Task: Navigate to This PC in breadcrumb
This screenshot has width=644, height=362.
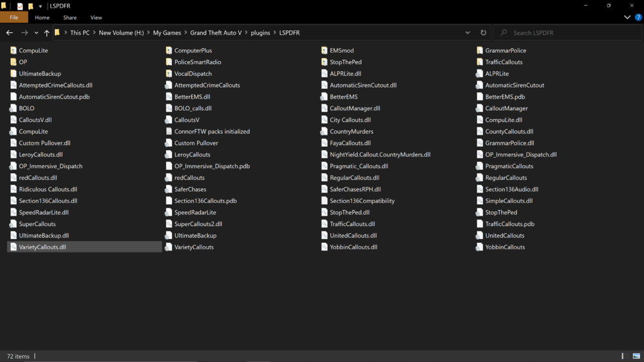Action: click(80, 33)
